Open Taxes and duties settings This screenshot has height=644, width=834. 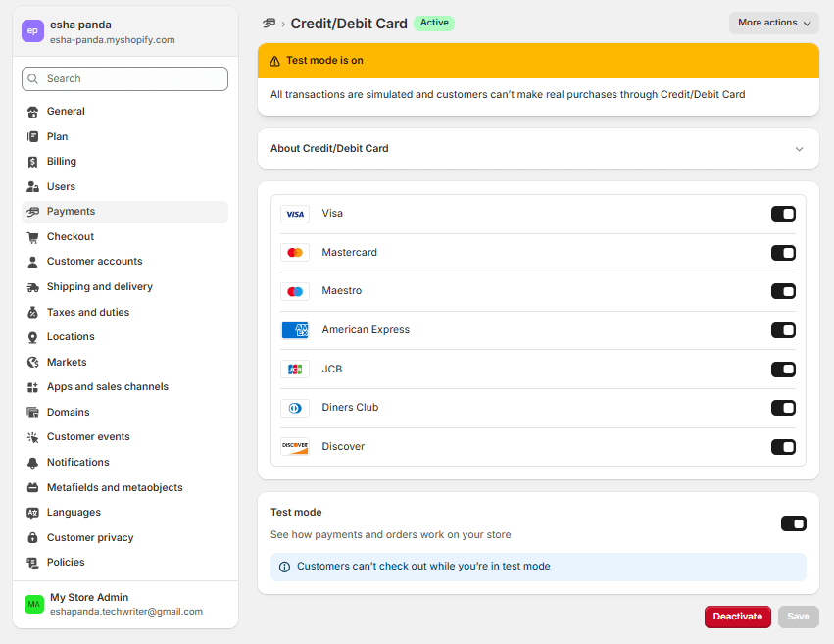pyautogui.click(x=88, y=312)
